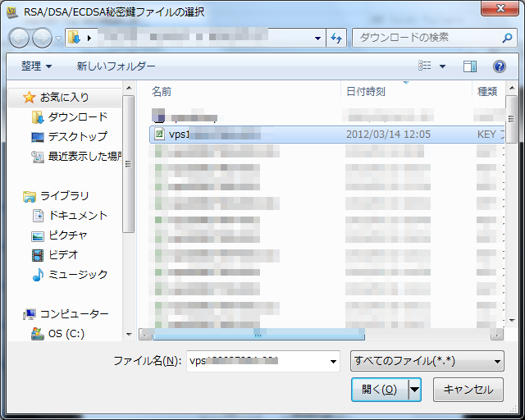Sort by 種類 column header
The height and width of the screenshot is (420, 525).
(x=487, y=91)
